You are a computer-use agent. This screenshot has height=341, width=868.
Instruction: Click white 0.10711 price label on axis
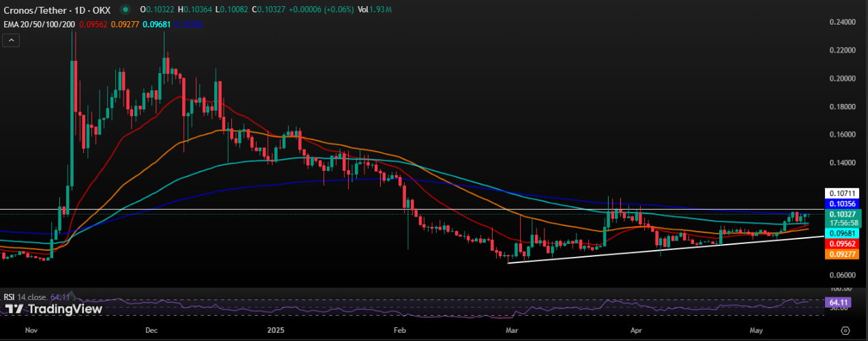tap(842, 193)
